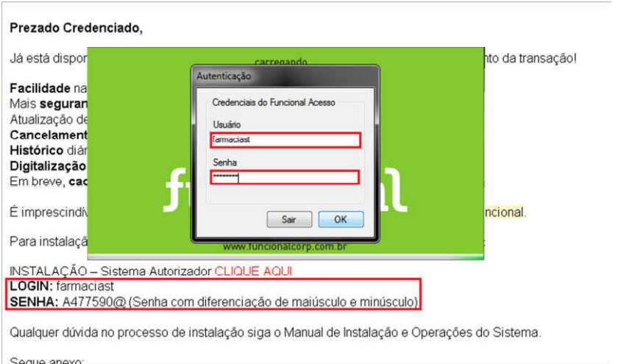Click the white funcional logo letter l
Image resolution: width=618 pixels, height=364 pixels.
point(396,190)
